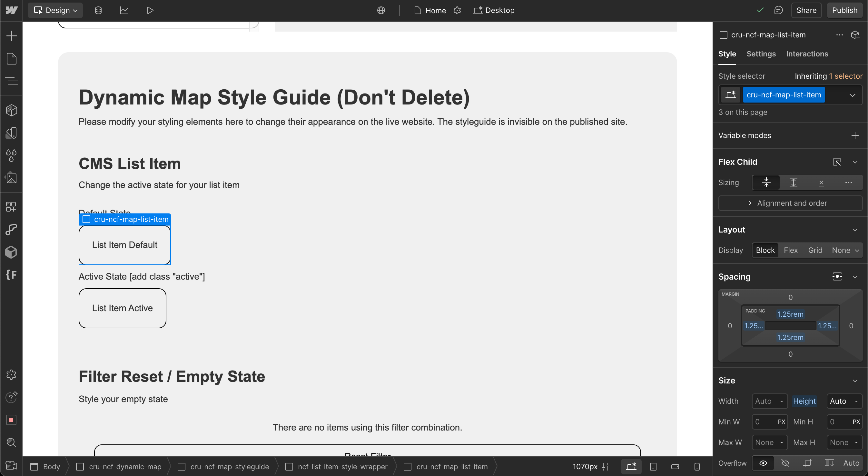
Task: Open Home page settings gear
Action: 457,10
